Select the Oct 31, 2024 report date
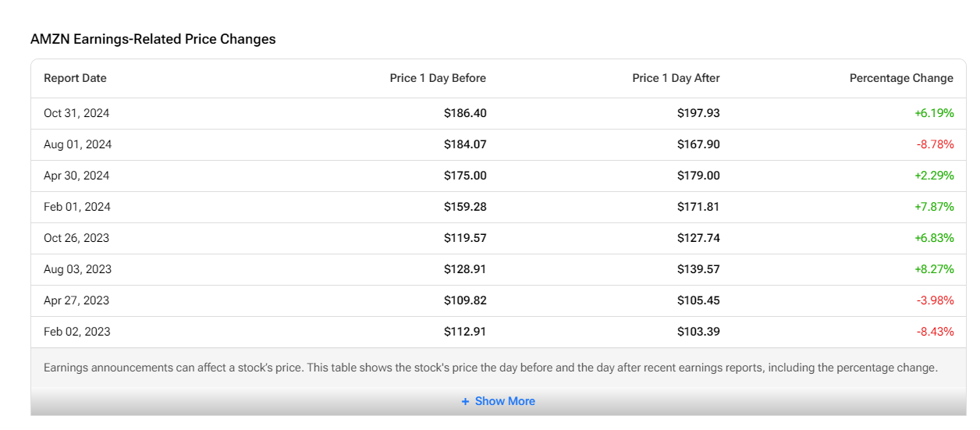Viewport: 980px width, 430px height. 76,113
